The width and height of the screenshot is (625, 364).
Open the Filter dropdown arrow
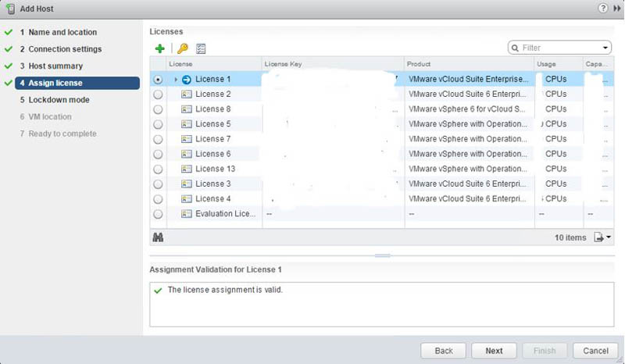pos(605,48)
